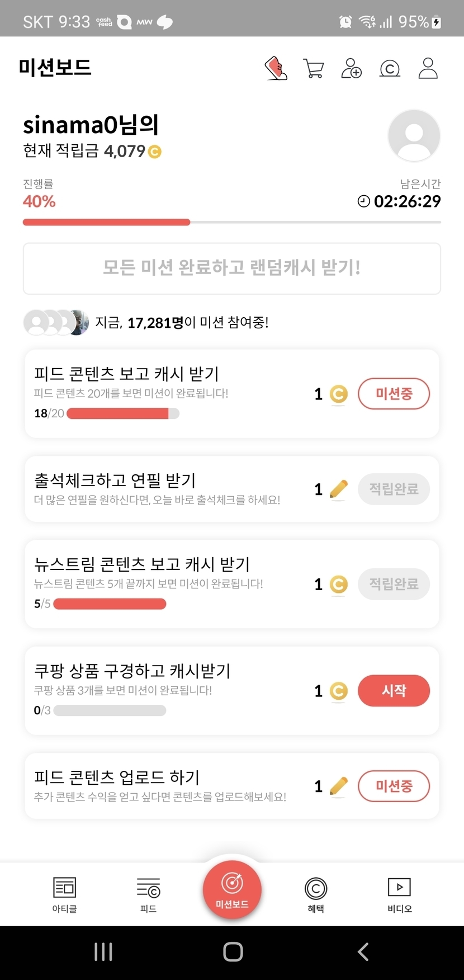Tap the 40% mission progress bar
The image size is (464, 980).
pyautogui.click(x=232, y=222)
